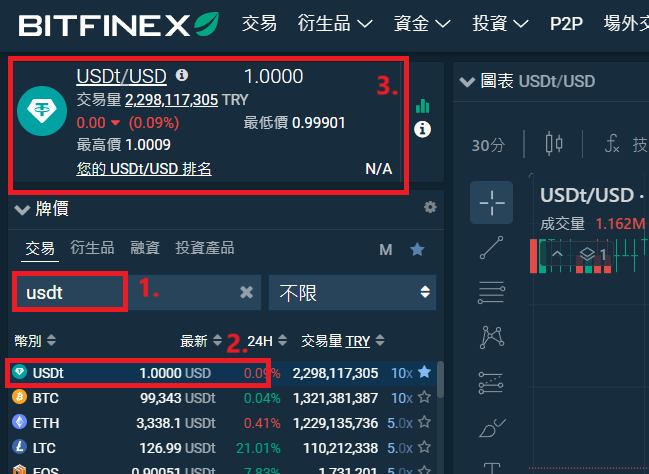Open the fx indicators menu
This screenshot has height=474, width=649.
[x=612, y=144]
